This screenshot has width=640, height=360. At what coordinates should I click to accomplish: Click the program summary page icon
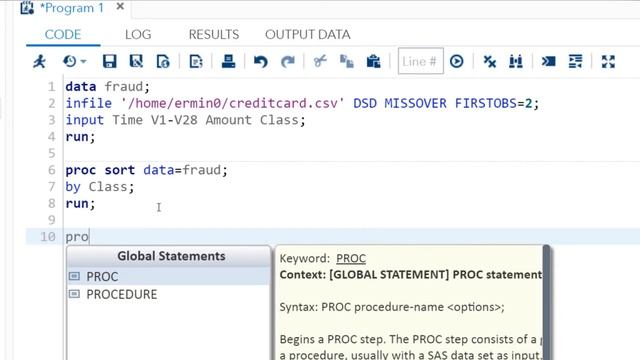coord(163,62)
